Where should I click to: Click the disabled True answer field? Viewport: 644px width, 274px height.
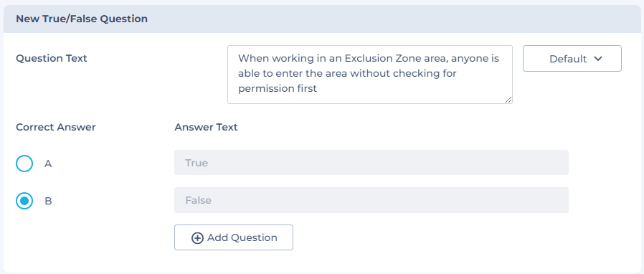371,163
